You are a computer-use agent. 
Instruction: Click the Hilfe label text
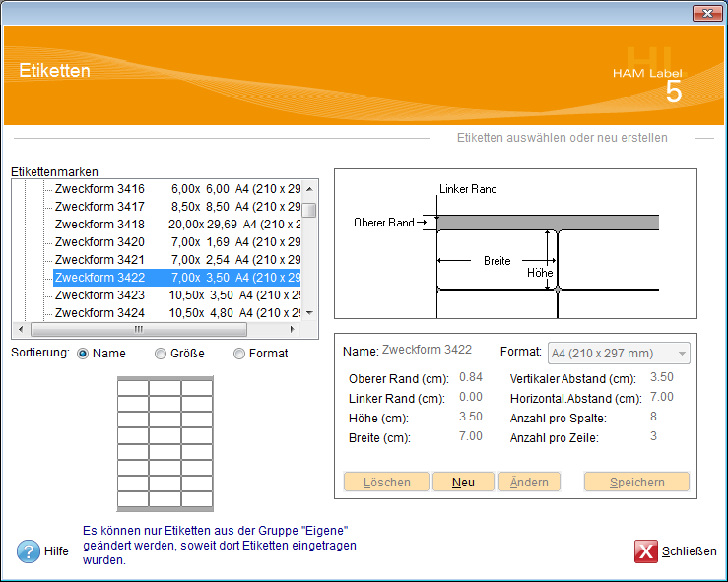pos(56,551)
